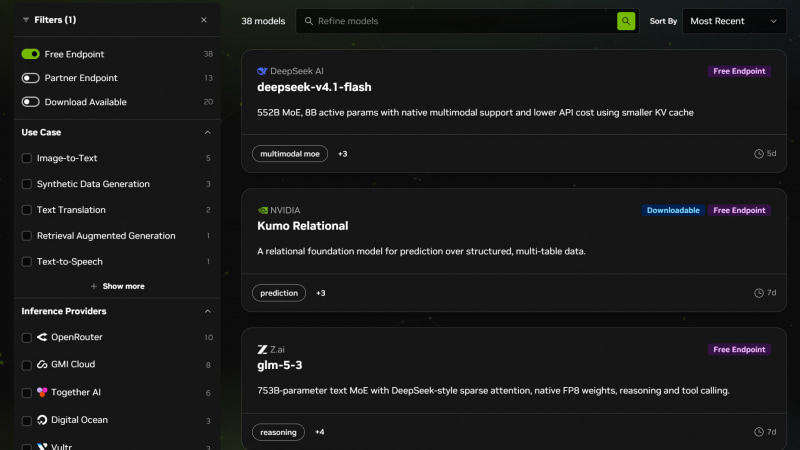Click Free Endpoint badge on glm-5-3
800x450 pixels.
click(739, 349)
